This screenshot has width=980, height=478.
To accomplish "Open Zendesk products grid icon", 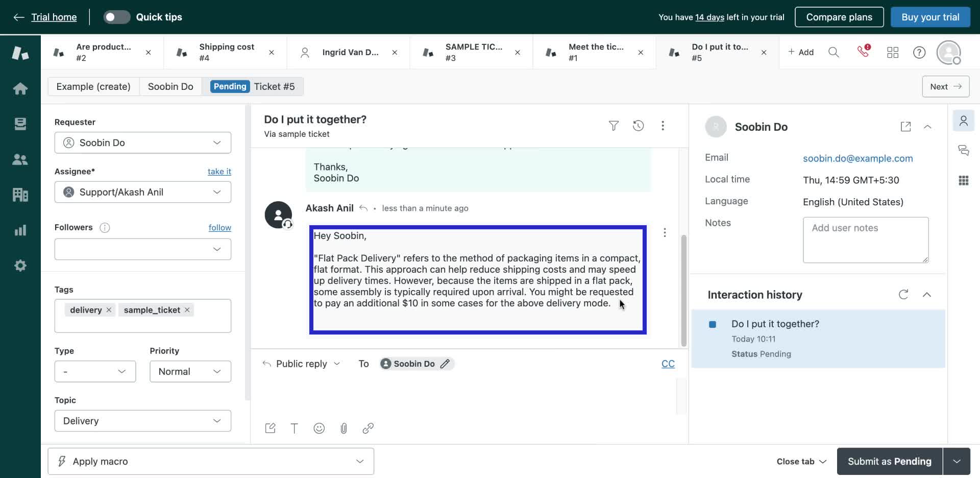I will click(893, 52).
